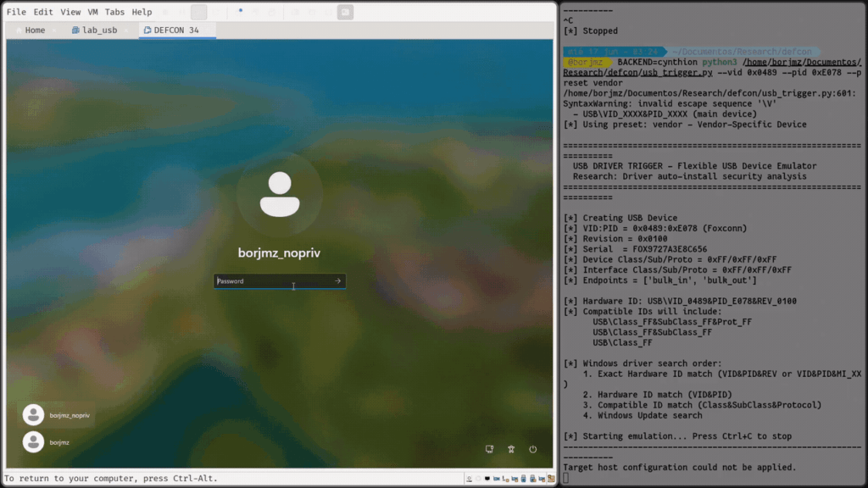Screen dimensions: 868x488
Task: Click the Endpoints bulk_in bulk_out terminal line
Action: (x=660, y=280)
